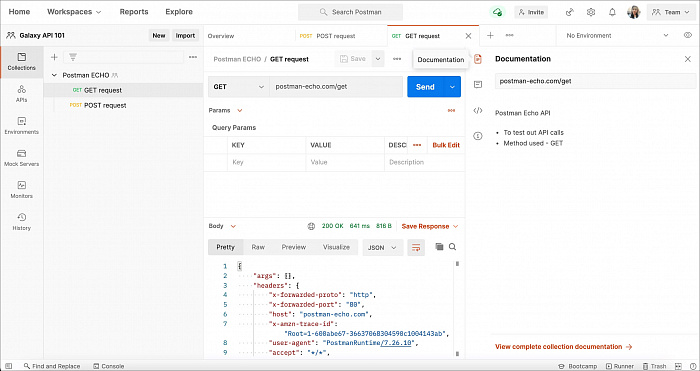This screenshot has width=700, height=371.
Task: Click the red three-dot icon beside Params
Action: (451, 110)
